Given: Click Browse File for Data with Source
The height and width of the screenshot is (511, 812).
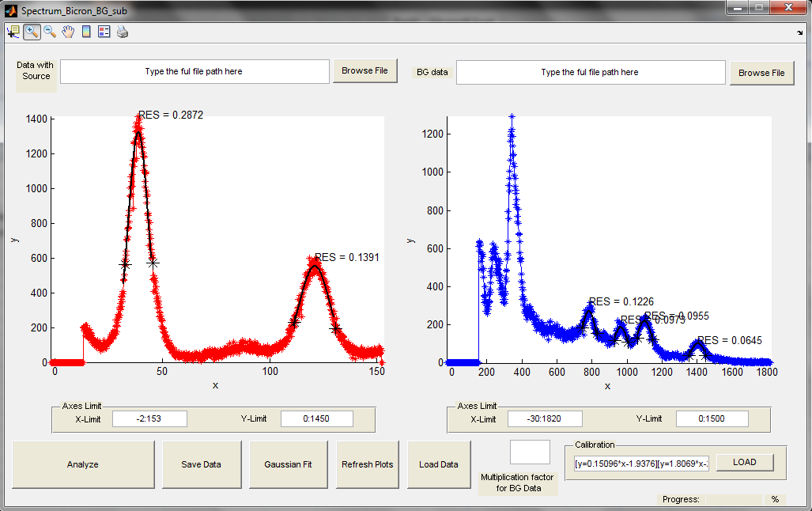Looking at the screenshot, I should pos(364,70).
